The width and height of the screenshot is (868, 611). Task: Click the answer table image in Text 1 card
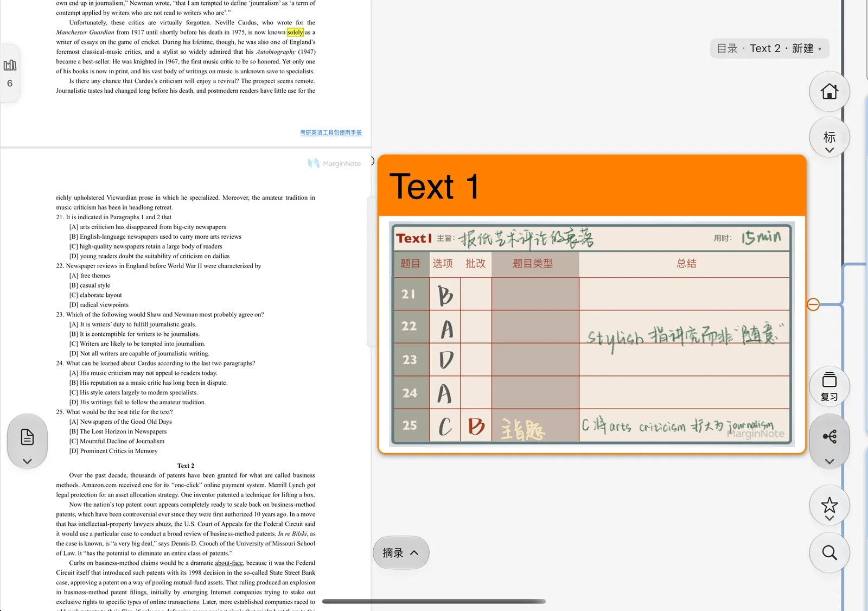591,334
